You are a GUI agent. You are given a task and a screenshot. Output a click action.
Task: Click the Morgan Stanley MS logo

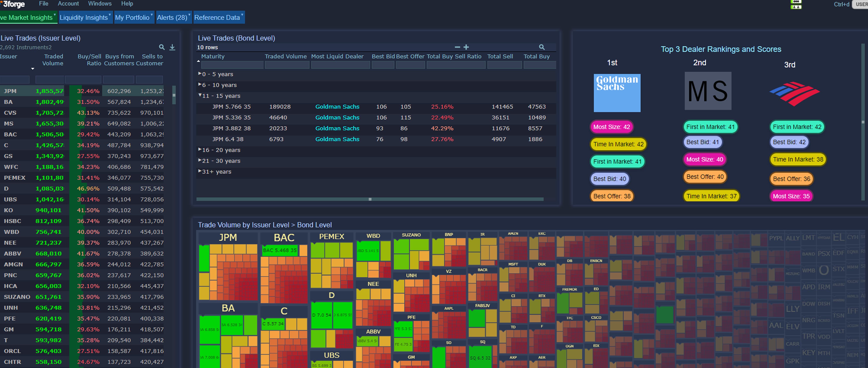[708, 91]
